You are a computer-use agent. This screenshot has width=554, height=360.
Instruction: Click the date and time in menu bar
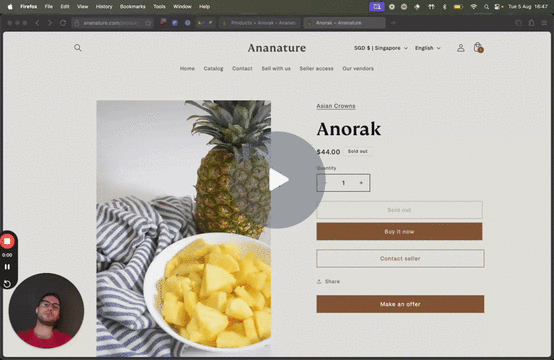coord(528,7)
